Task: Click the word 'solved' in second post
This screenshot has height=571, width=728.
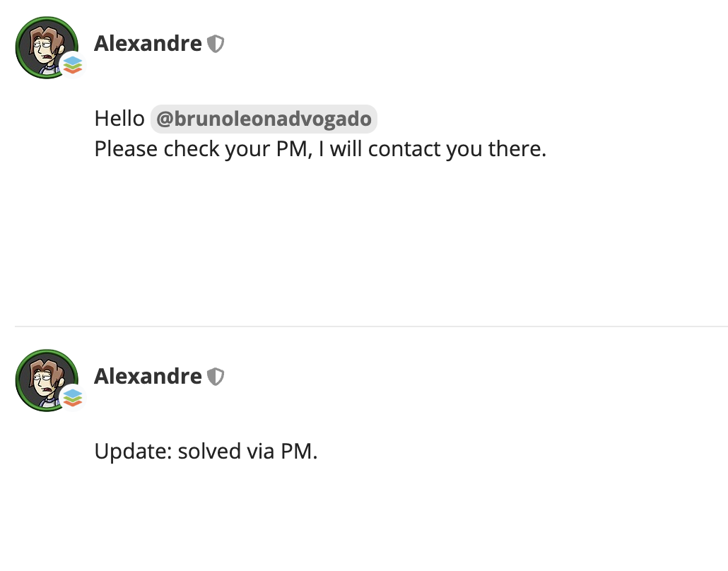Action: coord(209,452)
